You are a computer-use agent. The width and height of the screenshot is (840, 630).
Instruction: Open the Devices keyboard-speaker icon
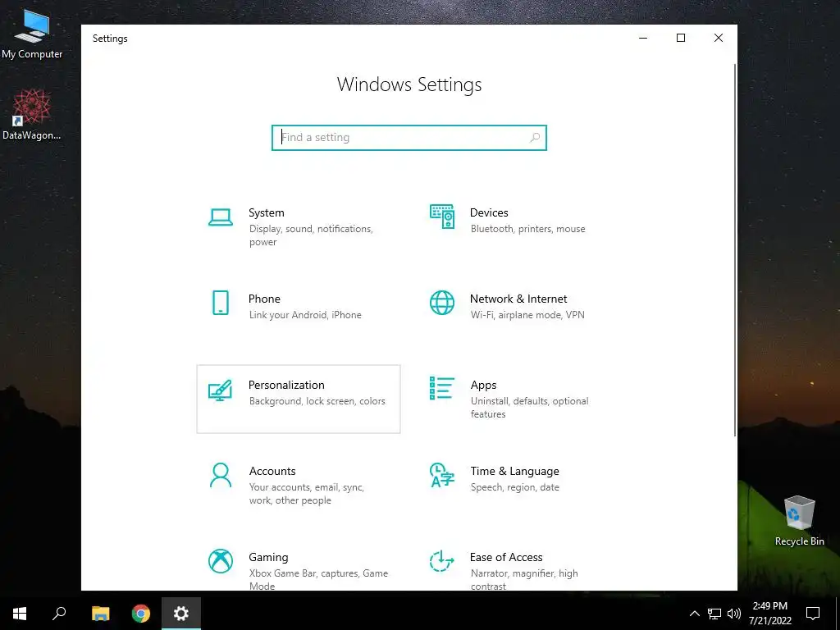pyautogui.click(x=442, y=217)
